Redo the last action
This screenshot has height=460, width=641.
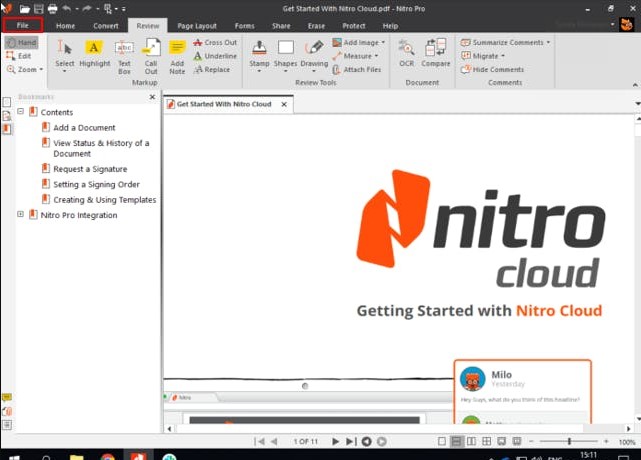pyautogui.click(x=87, y=9)
